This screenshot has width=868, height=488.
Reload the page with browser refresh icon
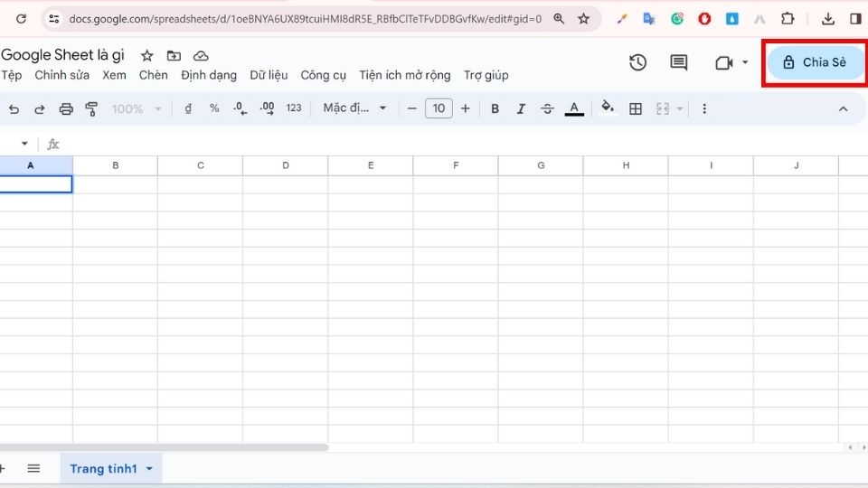pos(21,19)
